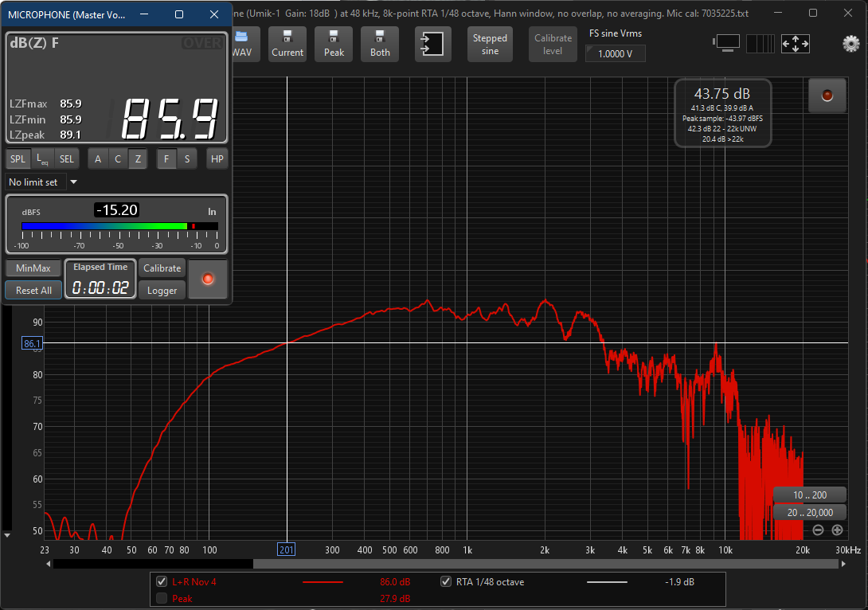Save the Peak trace

coord(334,44)
